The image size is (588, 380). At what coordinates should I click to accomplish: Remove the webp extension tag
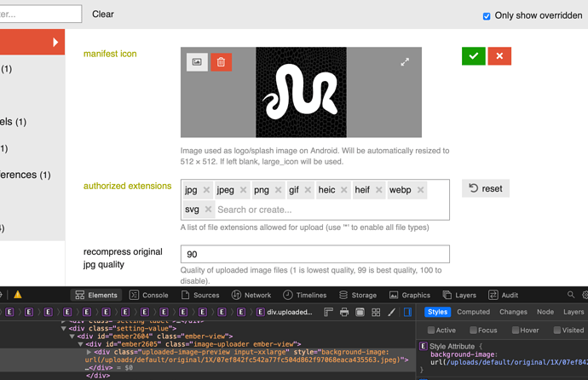point(420,190)
